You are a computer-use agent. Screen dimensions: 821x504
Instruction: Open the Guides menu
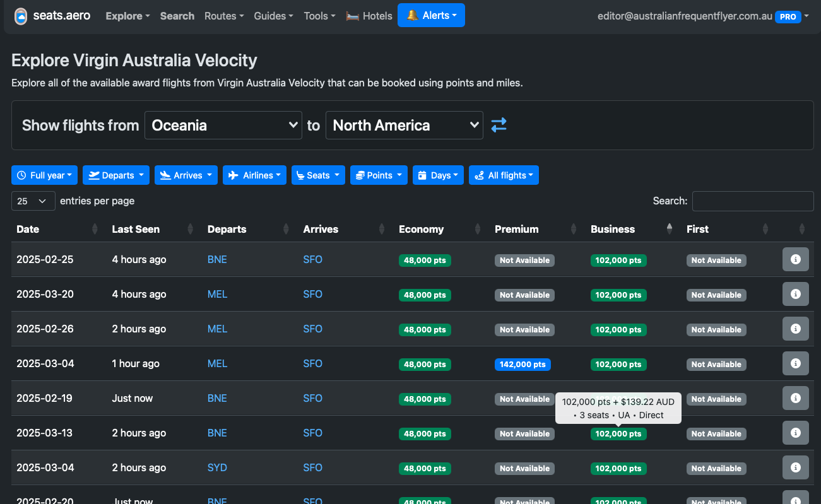pyautogui.click(x=274, y=16)
